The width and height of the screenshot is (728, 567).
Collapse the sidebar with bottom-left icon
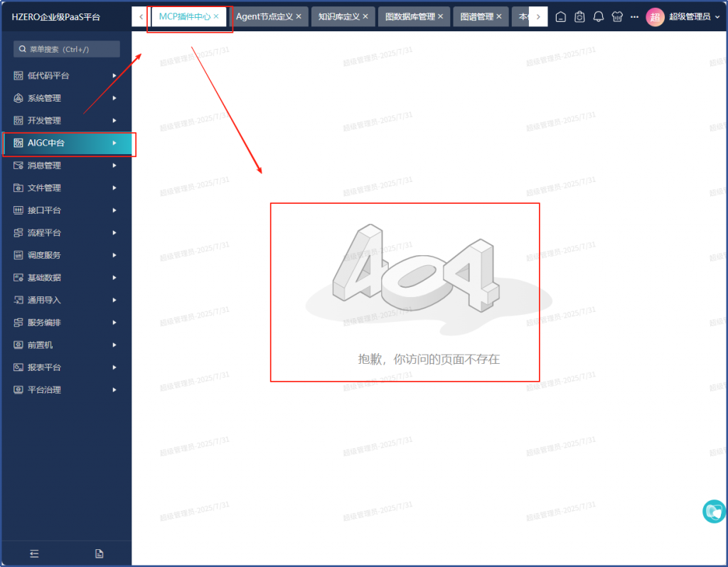click(33, 553)
